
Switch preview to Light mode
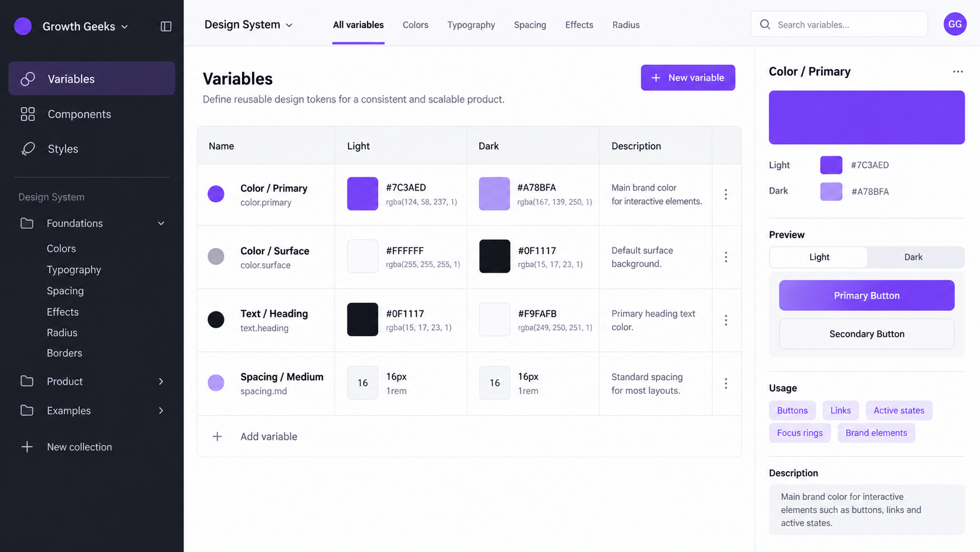point(819,257)
